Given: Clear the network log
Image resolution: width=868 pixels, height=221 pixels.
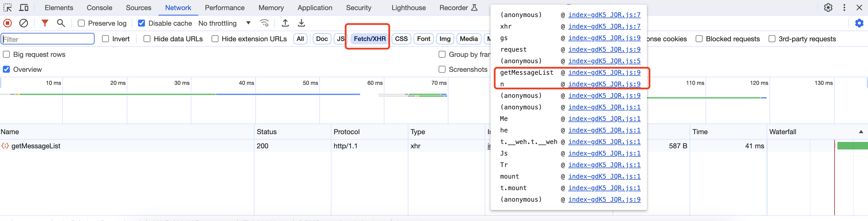Looking at the screenshot, I should [x=24, y=23].
